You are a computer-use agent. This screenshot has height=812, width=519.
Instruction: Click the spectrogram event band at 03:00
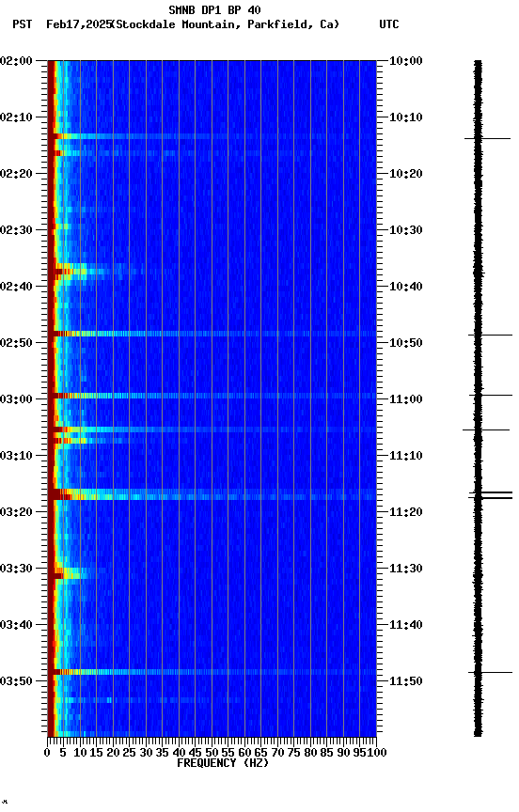(212, 396)
